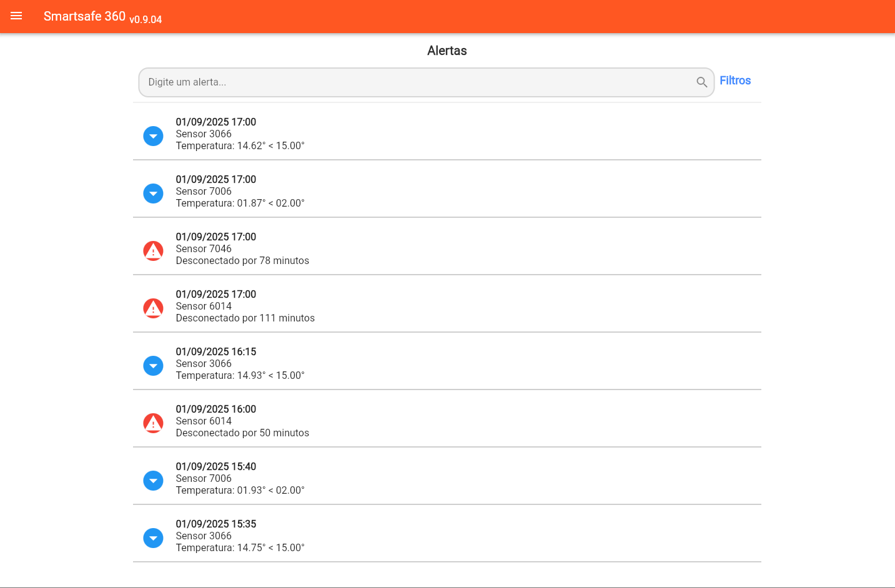Open the Filtros filter options

click(734, 81)
